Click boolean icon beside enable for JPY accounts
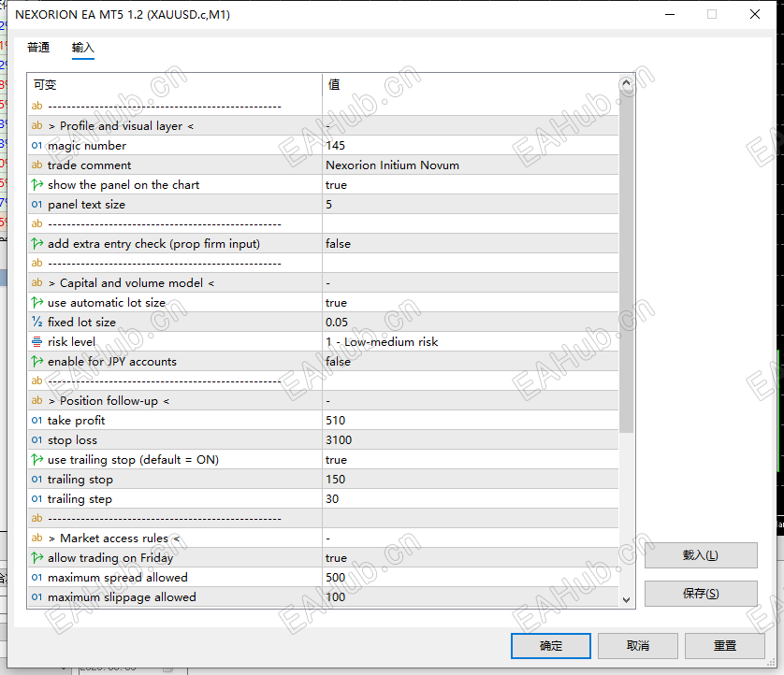The height and width of the screenshot is (675, 784). click(37, 362)
